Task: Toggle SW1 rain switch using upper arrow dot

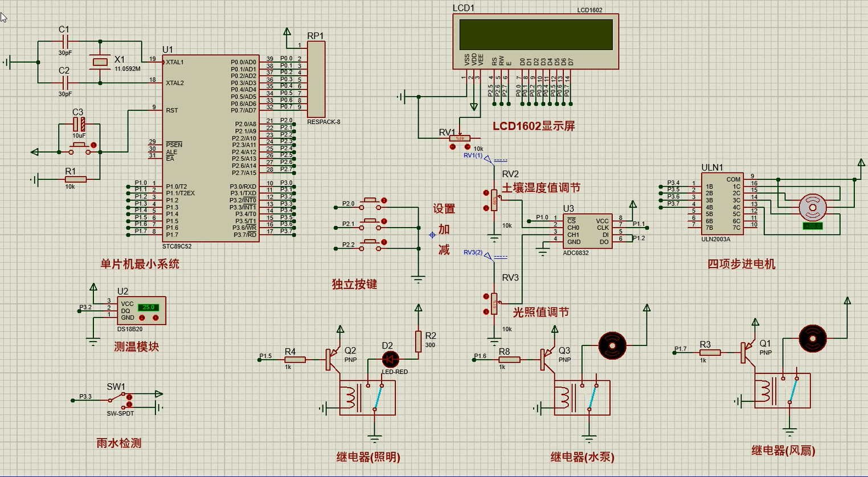Action: (129, 397)
